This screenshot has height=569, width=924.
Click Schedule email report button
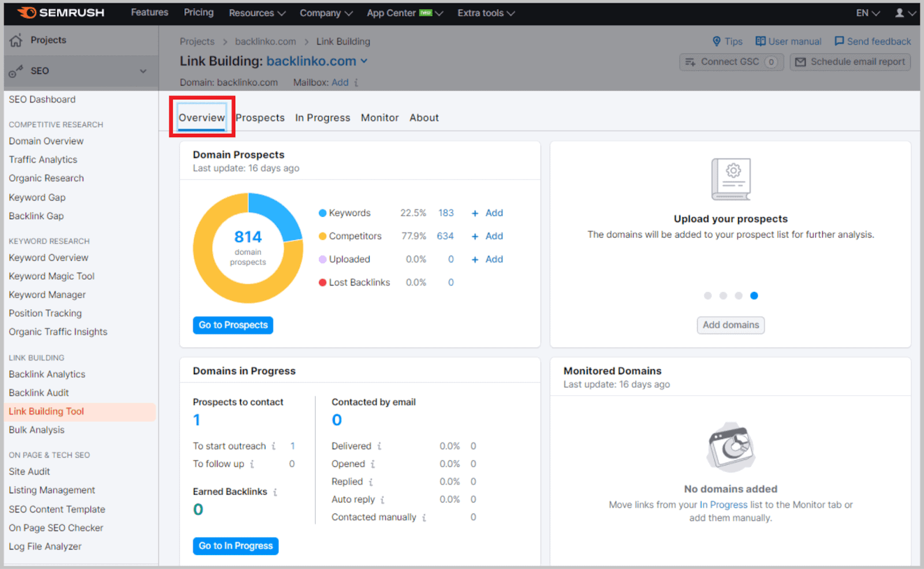tap(850, 62)
